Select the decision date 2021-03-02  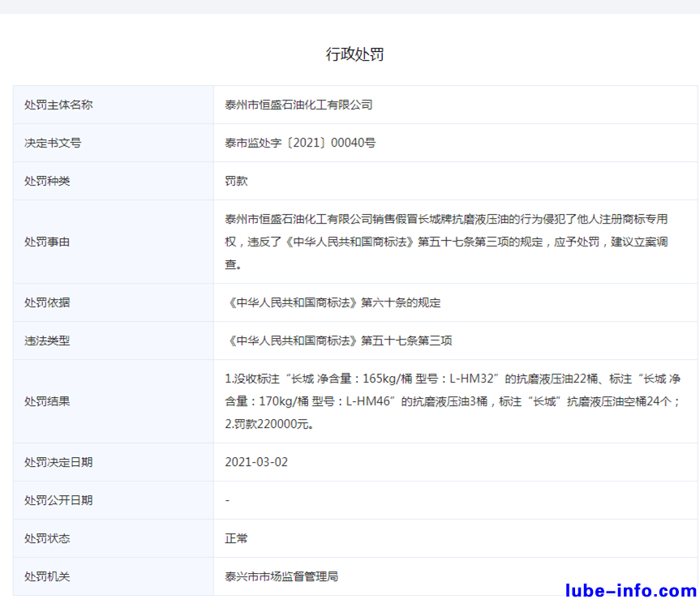click(x=256, y=462)
